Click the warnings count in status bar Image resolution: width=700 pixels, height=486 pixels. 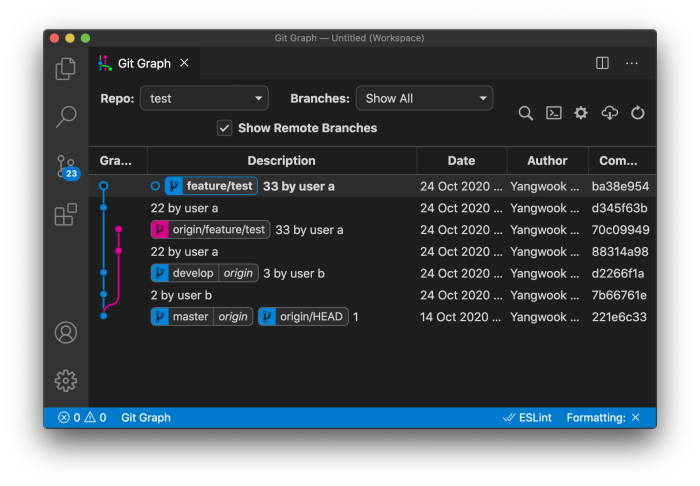point(96,417)
